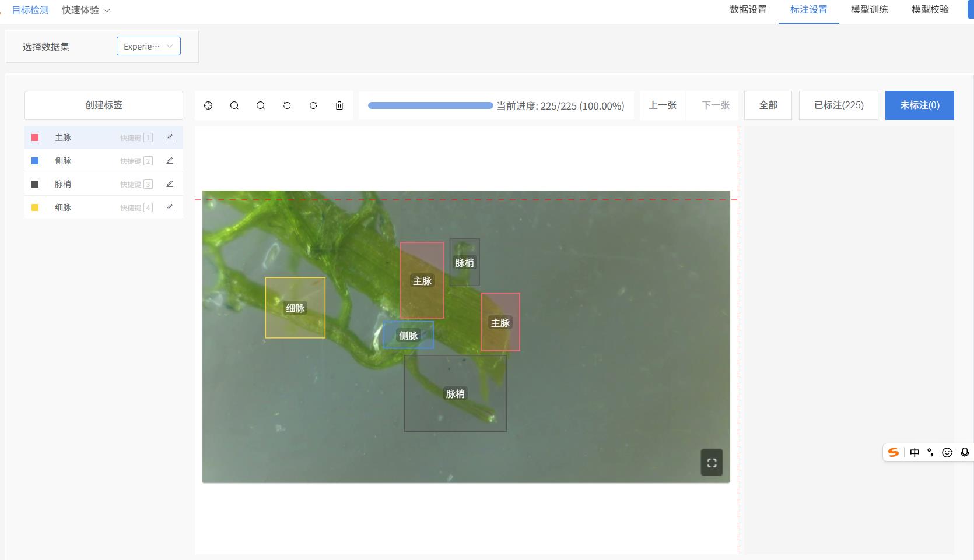
Task: Edit the 细脉 label with pencil icon
Action: [170, 207]
